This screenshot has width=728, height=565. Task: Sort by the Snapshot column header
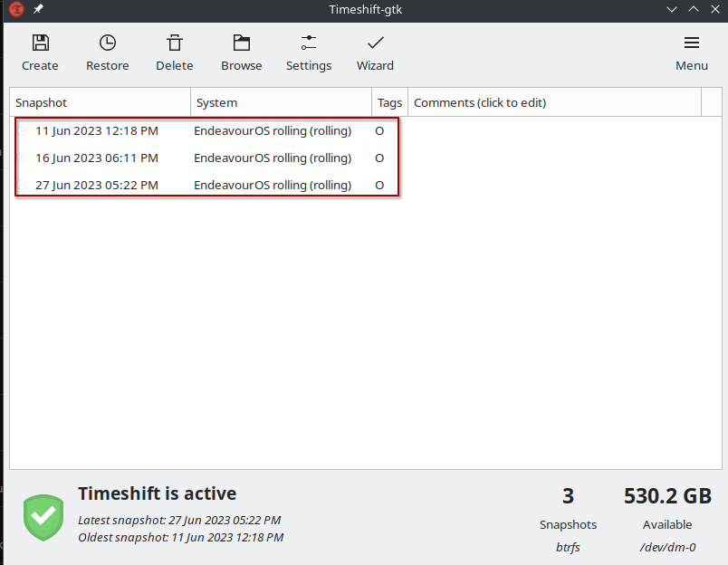[101, 102]
